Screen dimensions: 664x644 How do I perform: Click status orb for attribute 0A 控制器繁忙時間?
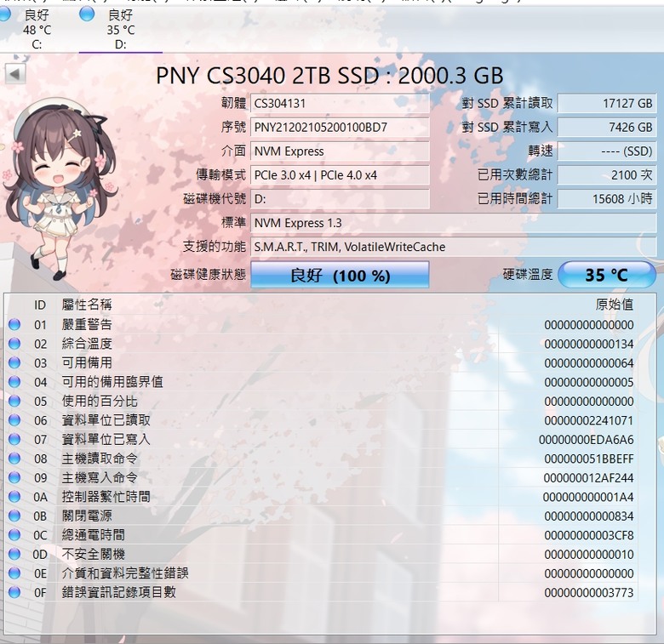pyautogui.click(x=14, y=497)
